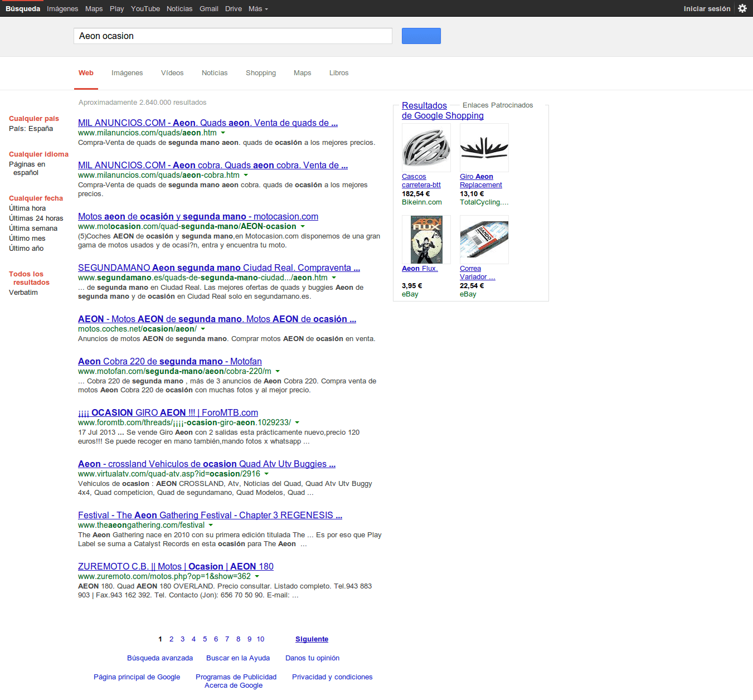
Task: Click the bike helmet product thumbnail
Action: (x=426, y=148)
